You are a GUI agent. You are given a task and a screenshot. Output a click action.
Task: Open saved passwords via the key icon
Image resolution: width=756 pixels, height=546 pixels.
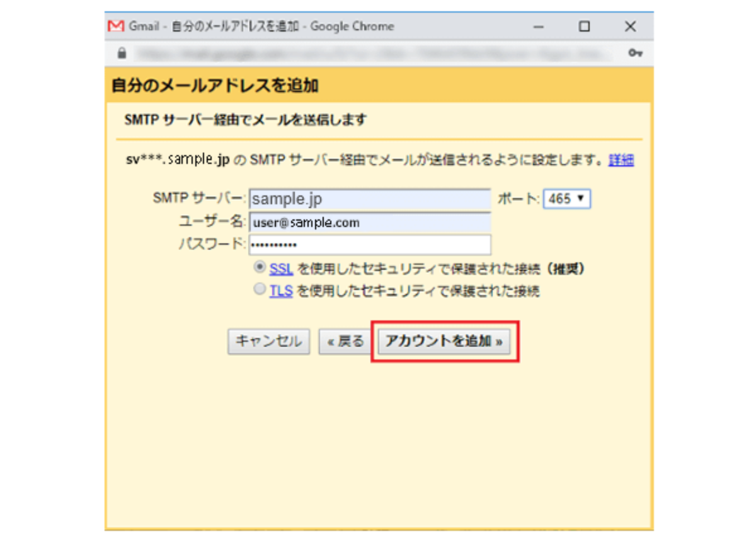pos(635,54)
